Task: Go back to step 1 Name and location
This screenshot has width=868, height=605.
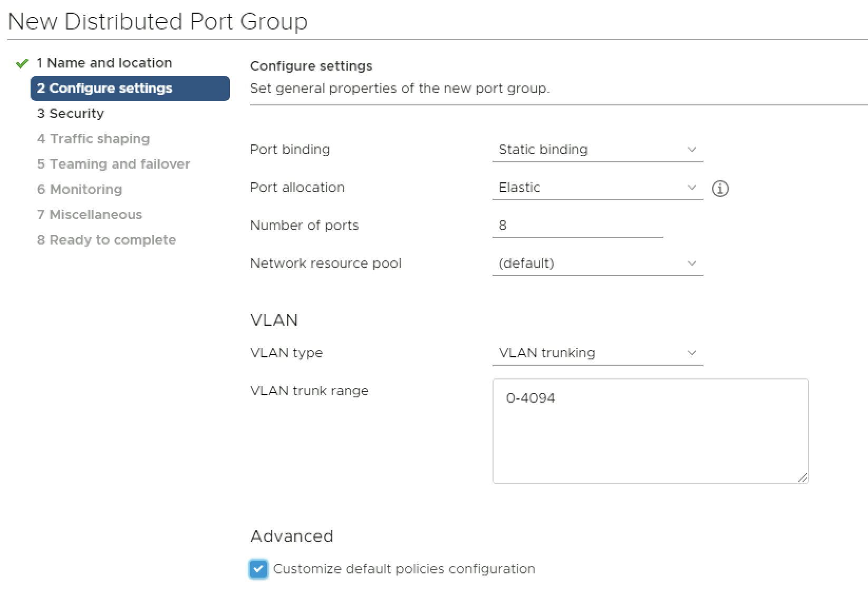Action: click(x=104, y=63)
